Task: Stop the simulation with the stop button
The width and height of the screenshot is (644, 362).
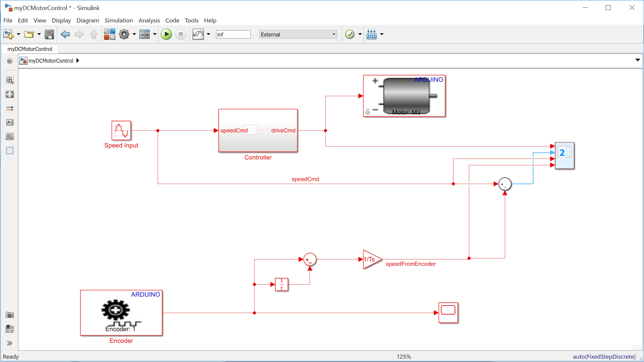Action: pos(181,34)
